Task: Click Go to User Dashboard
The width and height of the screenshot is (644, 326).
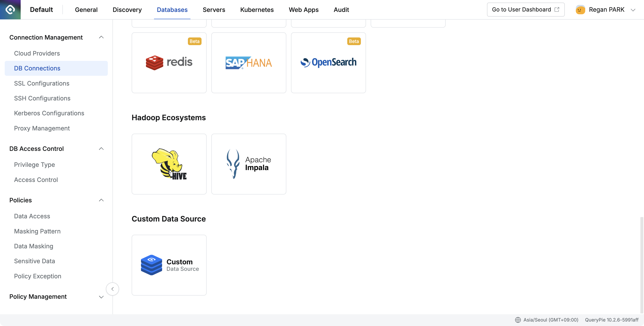Action: [526, 10]
